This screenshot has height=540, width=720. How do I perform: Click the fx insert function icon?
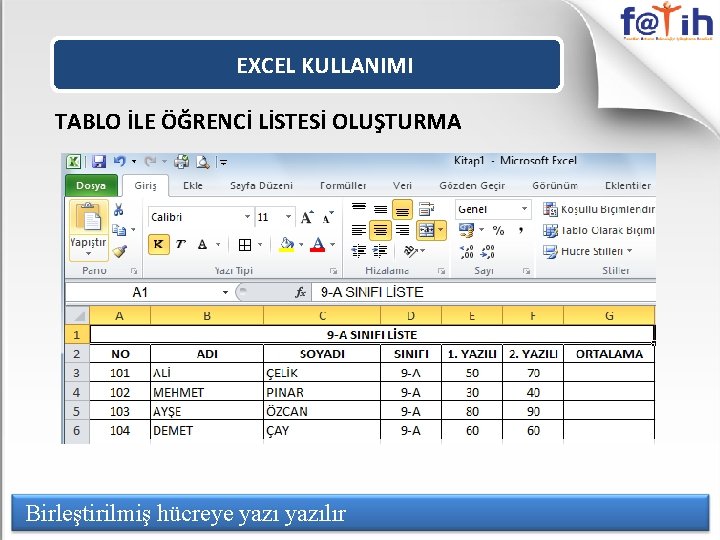[x=300, y=292]
